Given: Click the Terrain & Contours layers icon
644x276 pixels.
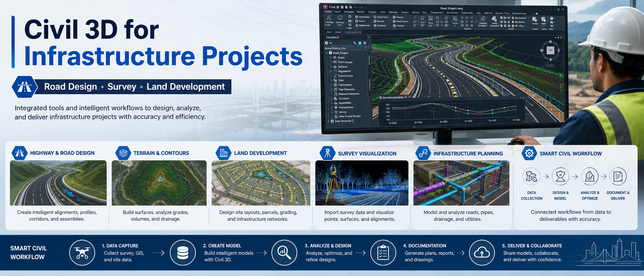Looking at the screenshot, I should 123,153.
